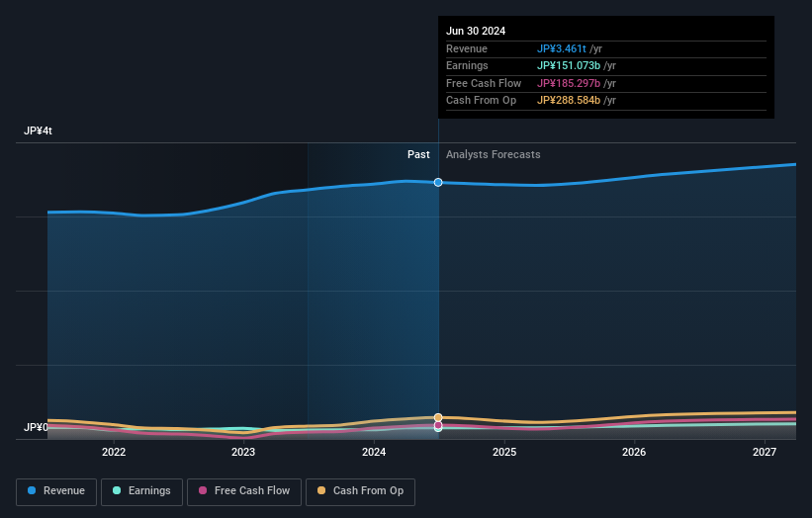Image resolution: width=812 pixels, height=518 pixels.
Task: Click the Revenue row label in tooltip
Action: pos(467,48)
